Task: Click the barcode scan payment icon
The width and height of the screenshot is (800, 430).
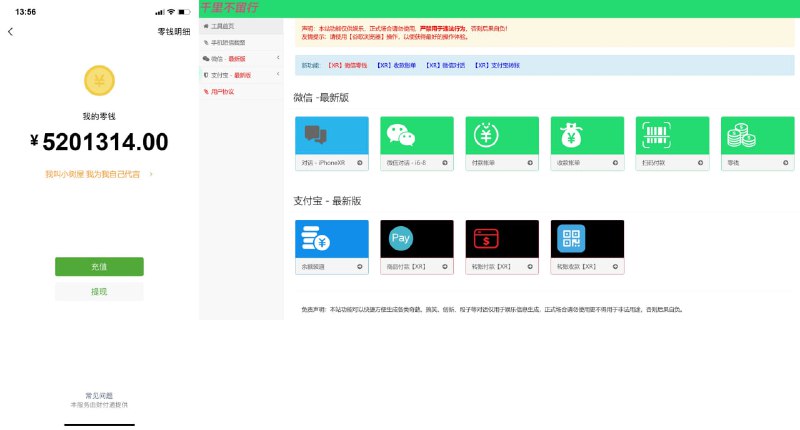Action: click(x=656, y=135)
